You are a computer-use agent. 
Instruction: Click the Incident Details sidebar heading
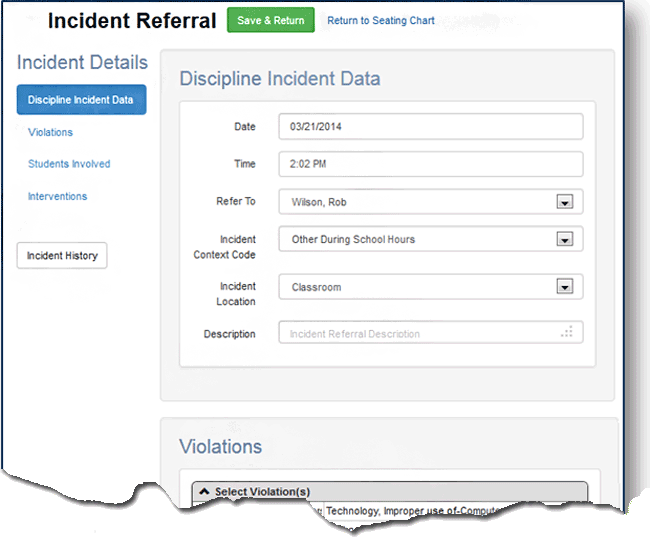(82, 62)
